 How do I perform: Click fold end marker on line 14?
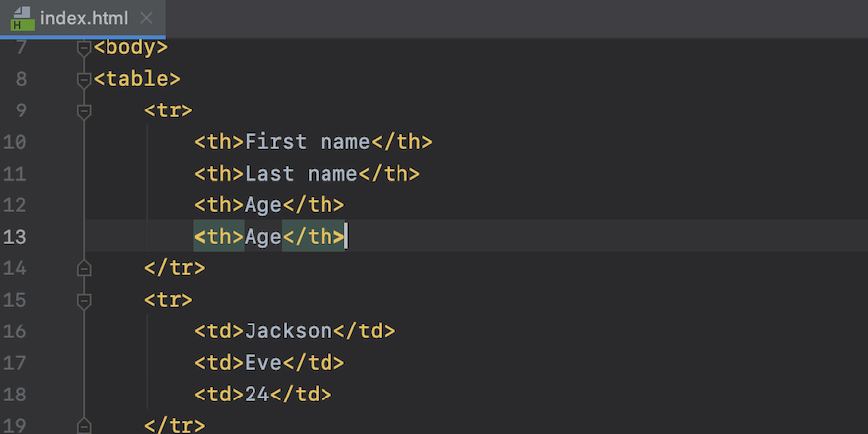point(84,267)
